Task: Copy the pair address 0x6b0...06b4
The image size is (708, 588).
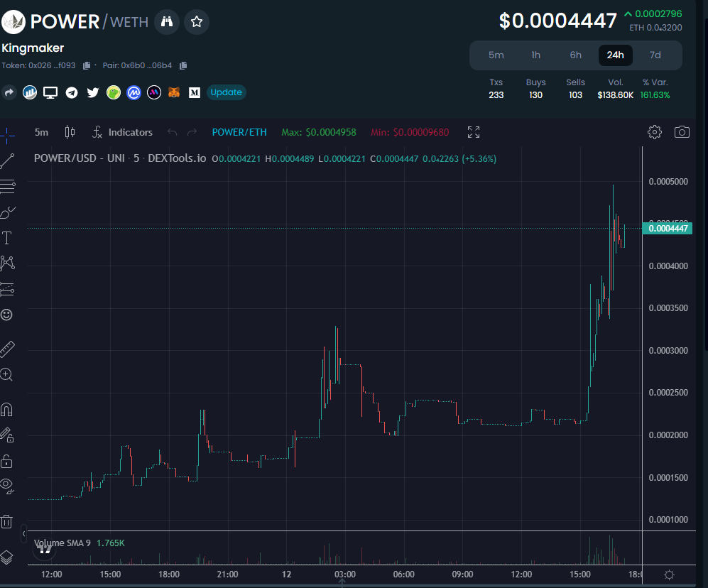Action: coord(183,65)
